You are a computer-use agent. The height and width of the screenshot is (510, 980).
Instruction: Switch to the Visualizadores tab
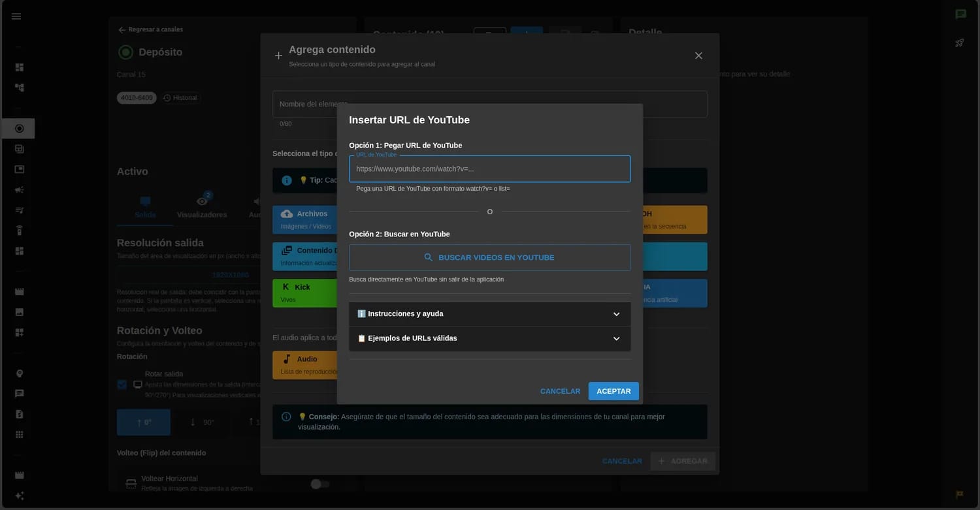[202, 208]
